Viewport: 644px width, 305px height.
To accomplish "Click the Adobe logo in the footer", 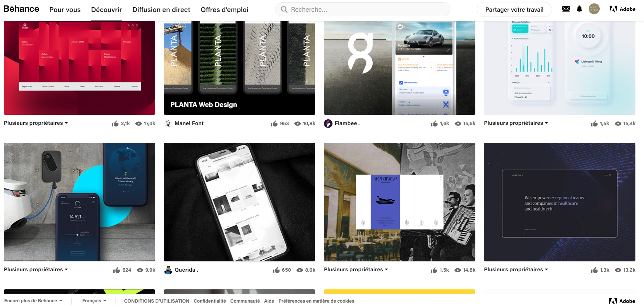I will tap(622, 301).
